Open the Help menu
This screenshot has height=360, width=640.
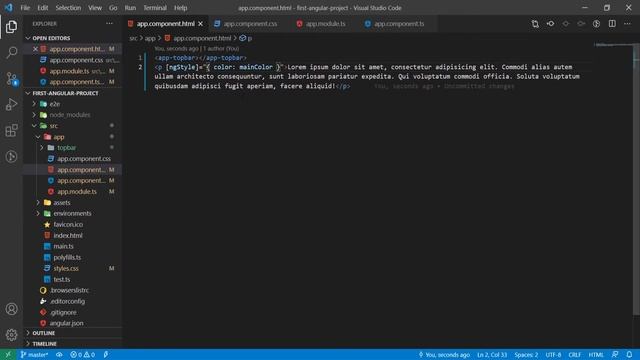(180, 8)
